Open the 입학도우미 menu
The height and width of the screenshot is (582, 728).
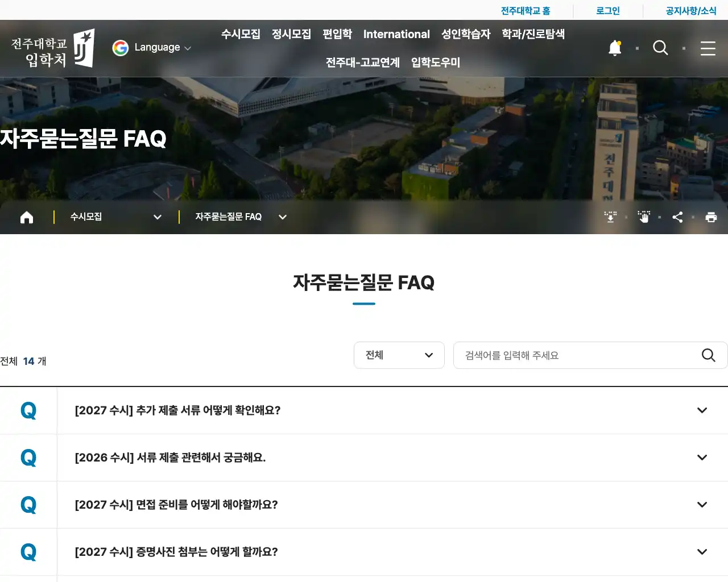[436, 63]
